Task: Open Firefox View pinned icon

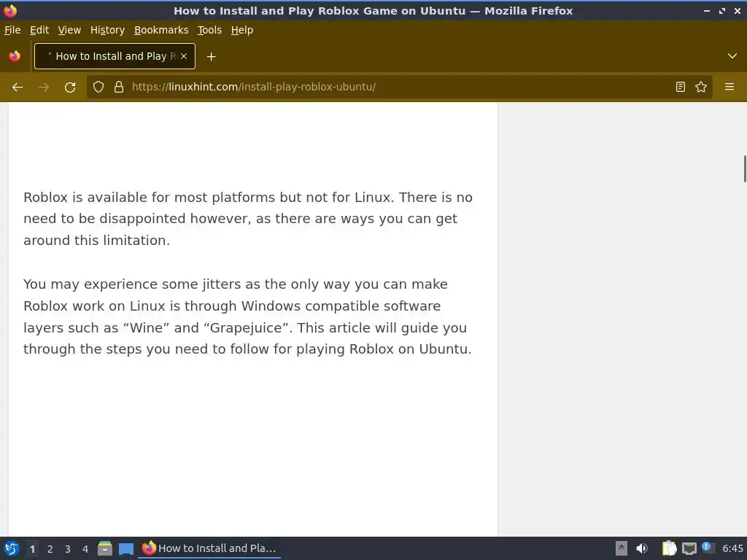Action: pos(15,56)
